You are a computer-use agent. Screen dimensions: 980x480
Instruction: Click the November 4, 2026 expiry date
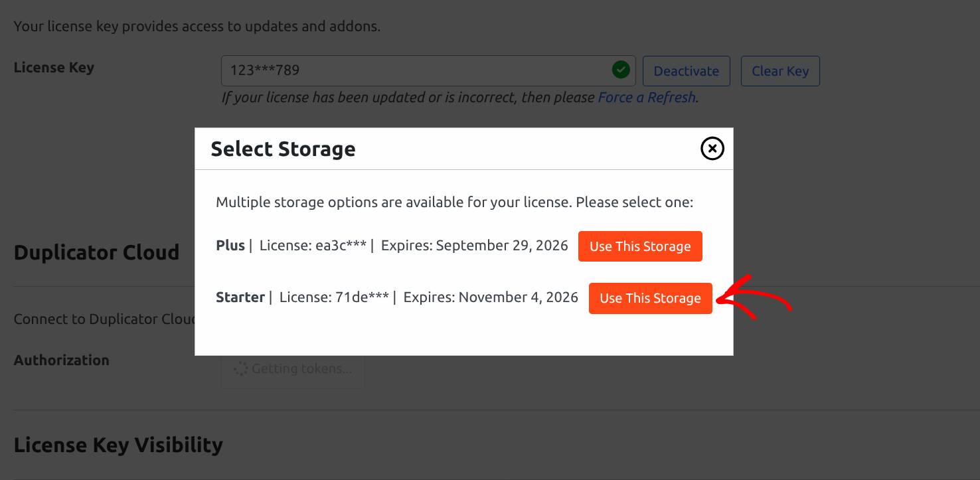click(x=518, y=297)
